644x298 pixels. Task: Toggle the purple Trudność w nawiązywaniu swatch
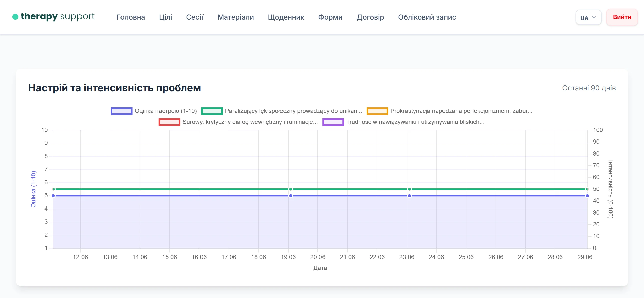click(333, 122)
